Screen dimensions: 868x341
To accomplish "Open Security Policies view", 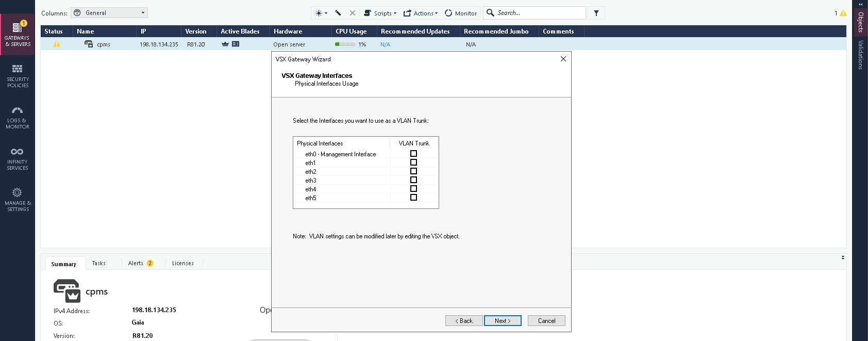I will [18, 76].
